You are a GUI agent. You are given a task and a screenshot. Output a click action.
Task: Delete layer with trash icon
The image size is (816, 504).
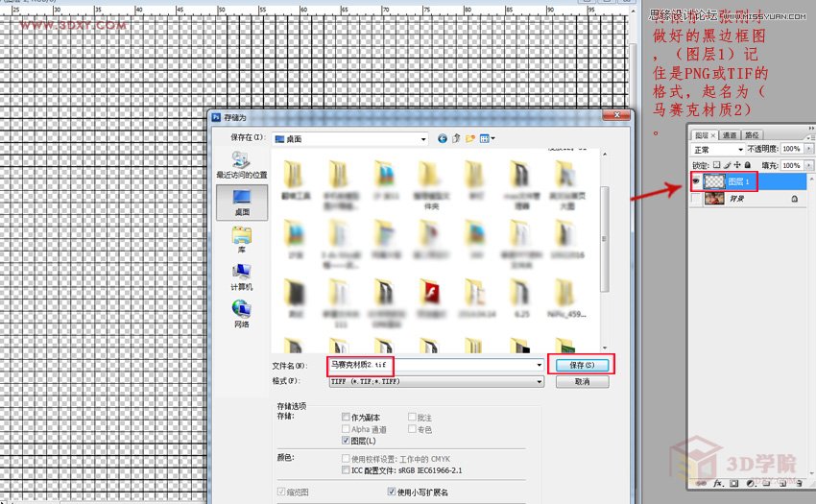799,483
